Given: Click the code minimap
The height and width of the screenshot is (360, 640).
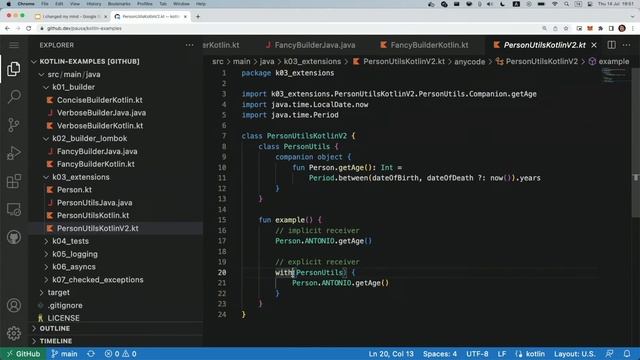Looking at the screenshot, I should pyautogui.click(x=614, y=76).
